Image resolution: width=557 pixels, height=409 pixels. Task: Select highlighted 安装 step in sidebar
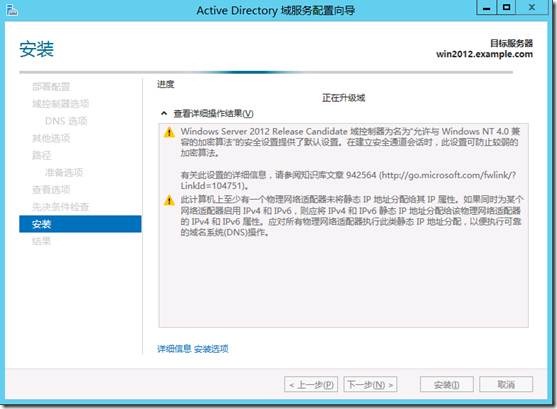point(80,224)
